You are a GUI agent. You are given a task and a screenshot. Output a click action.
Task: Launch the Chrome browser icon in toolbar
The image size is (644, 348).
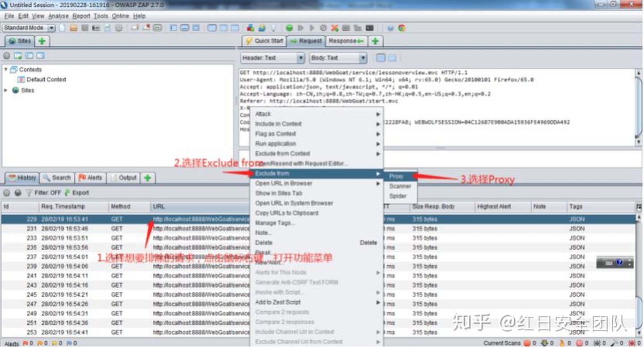click(402, 28)
